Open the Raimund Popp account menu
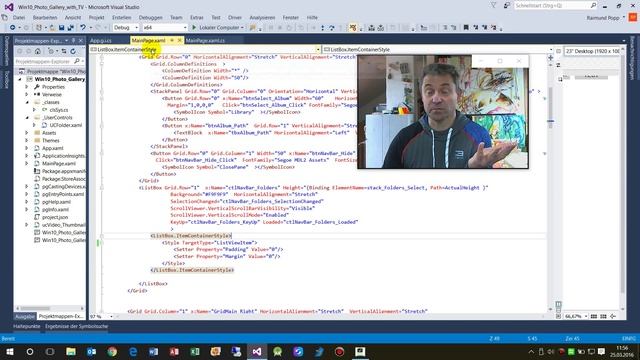640x360 pixels. click(x=605, y=18)
